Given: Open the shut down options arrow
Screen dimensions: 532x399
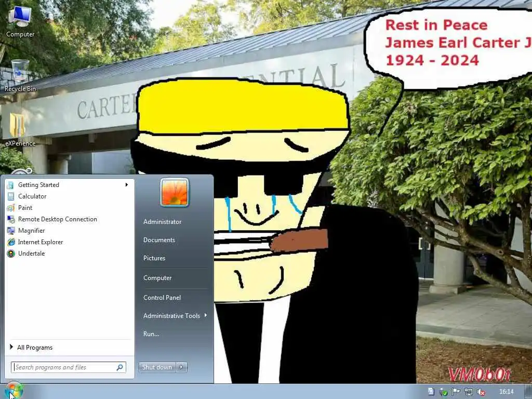Looking at the screenshot, I should click(181, 367).
